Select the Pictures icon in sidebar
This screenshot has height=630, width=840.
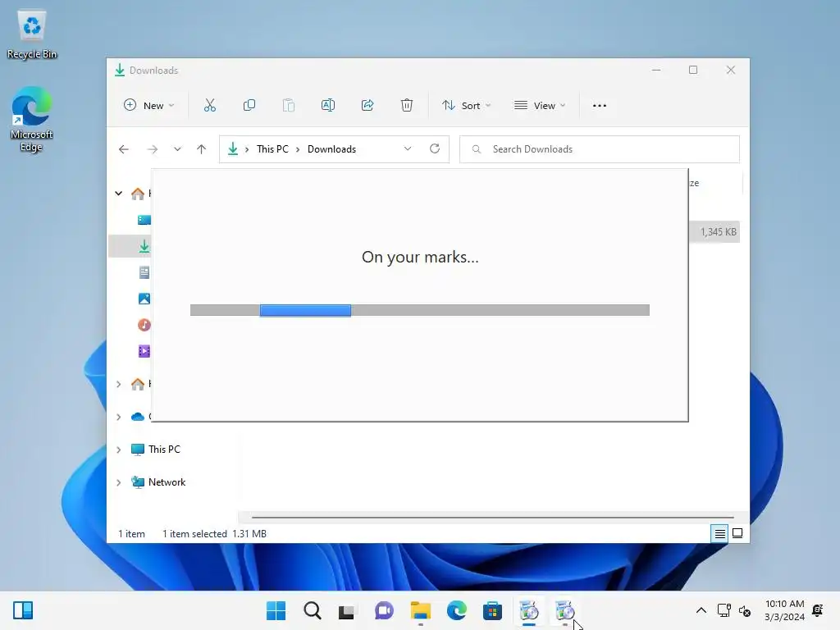(x=144, y=299)
